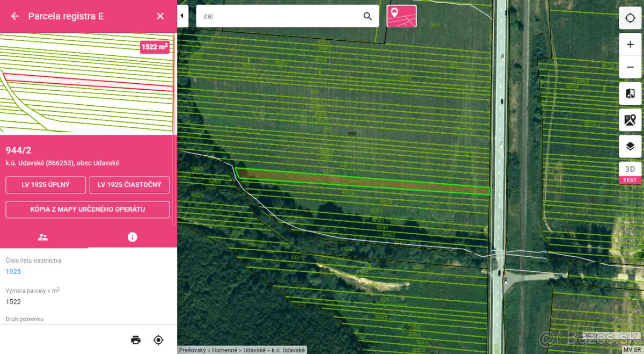Screen dimensions: 644x354
Task: Zoom in on the map
Action: pyautogui.click(x=630, y=45)
